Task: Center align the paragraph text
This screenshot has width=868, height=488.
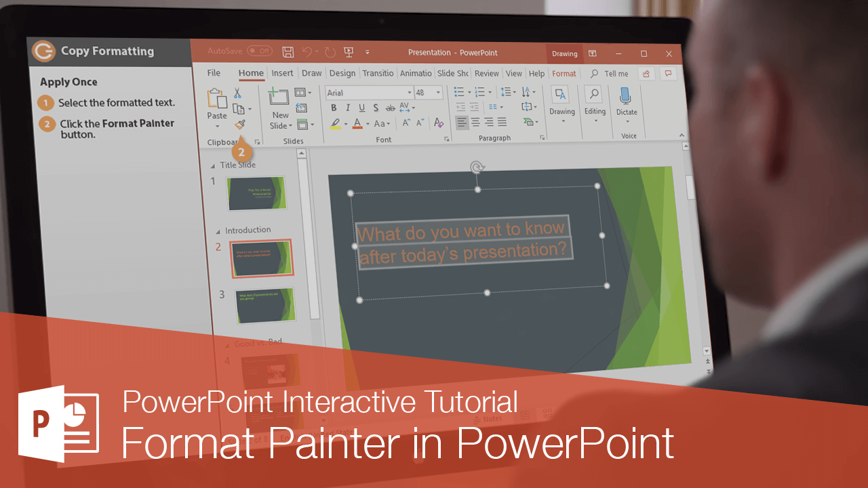Action: tap(475, 121)
